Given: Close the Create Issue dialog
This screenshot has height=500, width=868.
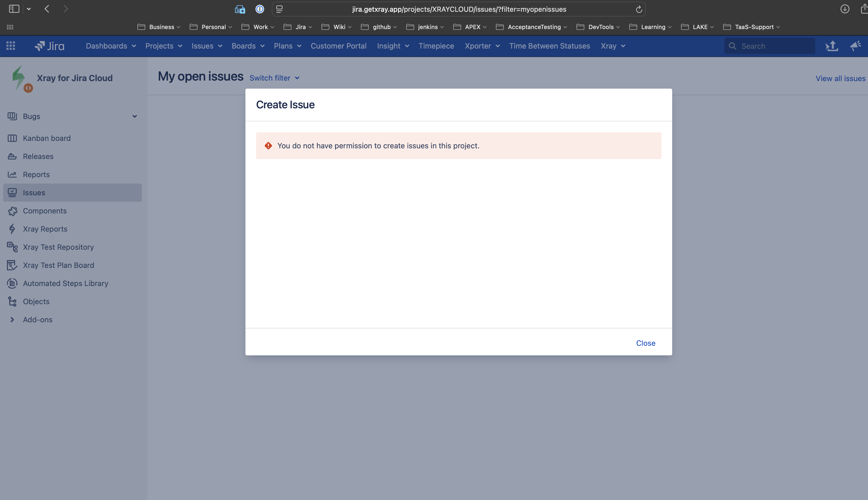Looking at the screenshot, I should pos(646,343).
